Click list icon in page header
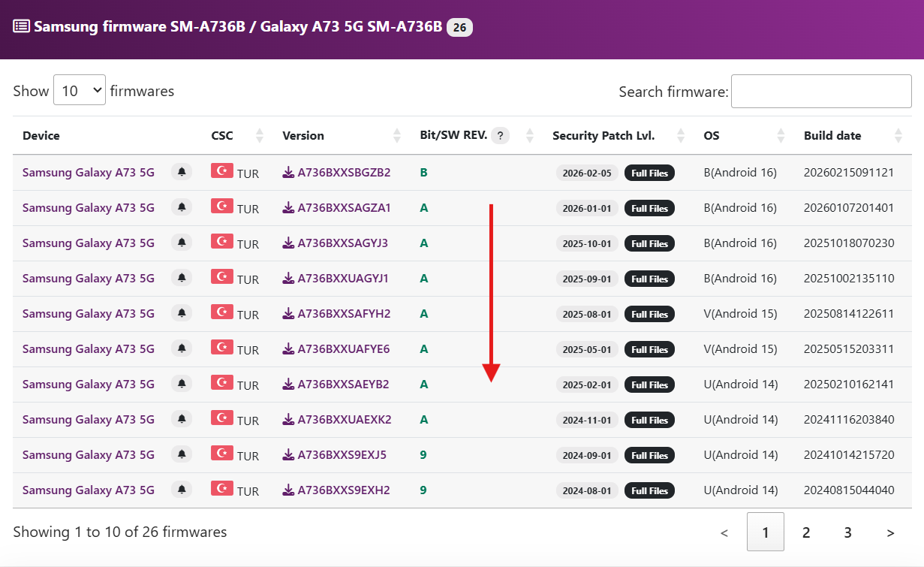The height and width of the screenshot is (567, 924). click(x=22, y=27)
